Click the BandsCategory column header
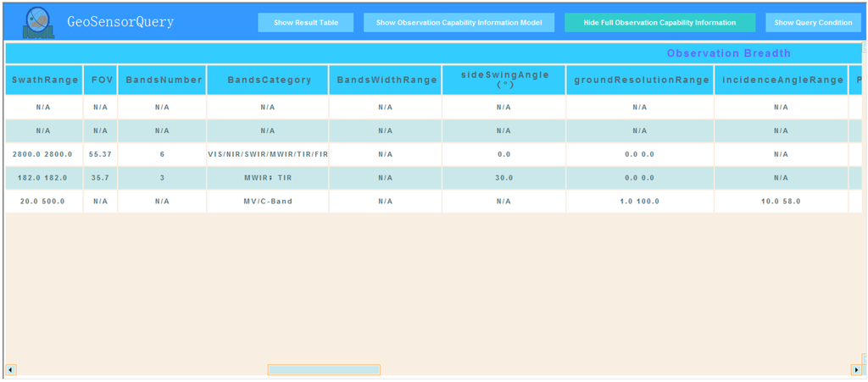Screen dimensions: 868x382 click(x=269, y=80)
